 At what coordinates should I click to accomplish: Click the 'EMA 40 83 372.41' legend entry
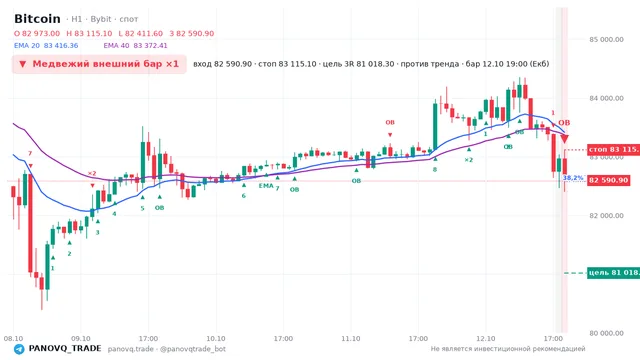[136, 46]
